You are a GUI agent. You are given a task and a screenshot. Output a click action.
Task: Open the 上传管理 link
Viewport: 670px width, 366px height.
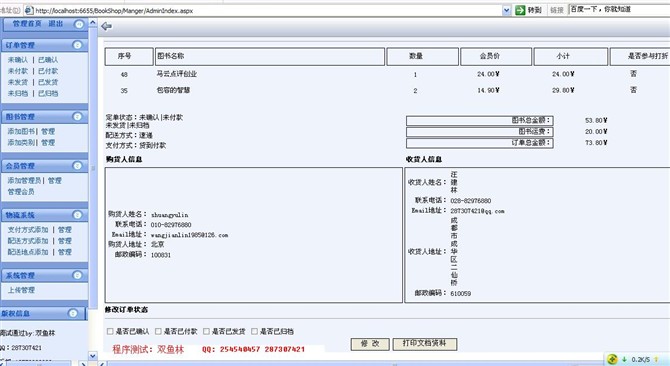(x=21, y=290)
